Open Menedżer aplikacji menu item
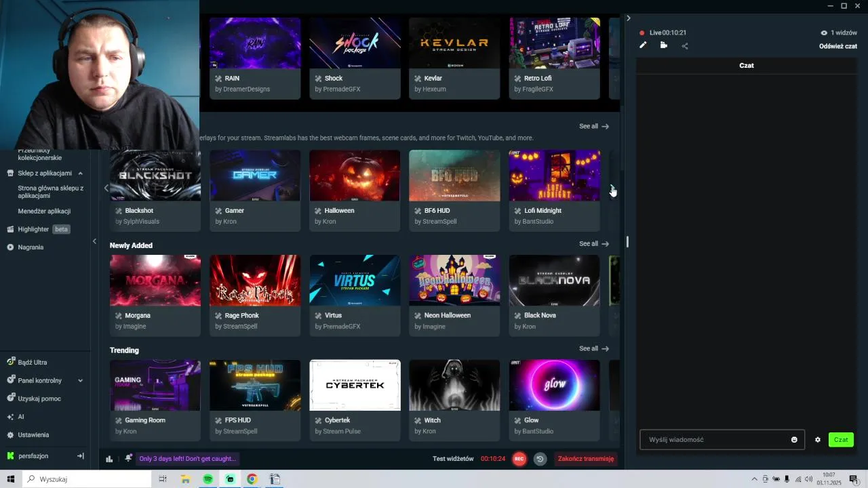Image resolution: width=868 pixels, height=488 pixels. point(44,211)
